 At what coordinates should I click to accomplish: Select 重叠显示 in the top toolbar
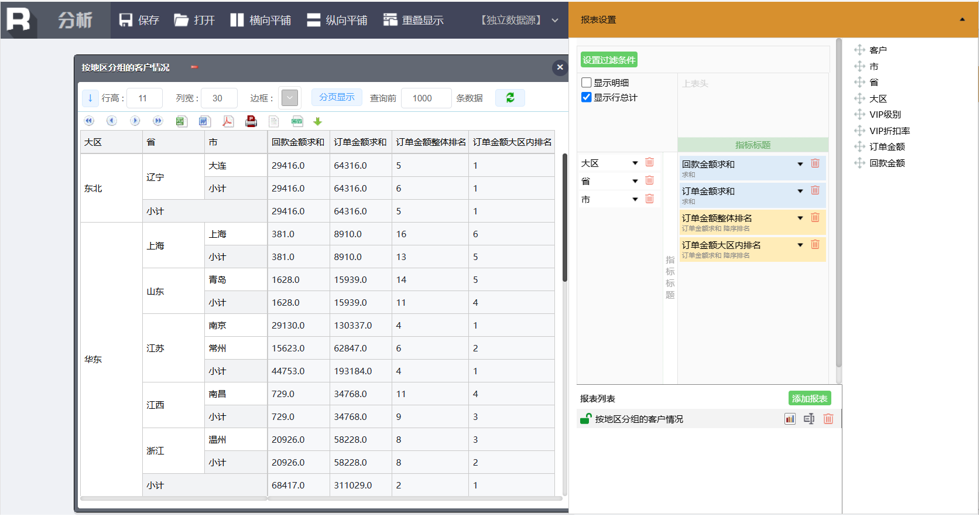tap(413, 20)
